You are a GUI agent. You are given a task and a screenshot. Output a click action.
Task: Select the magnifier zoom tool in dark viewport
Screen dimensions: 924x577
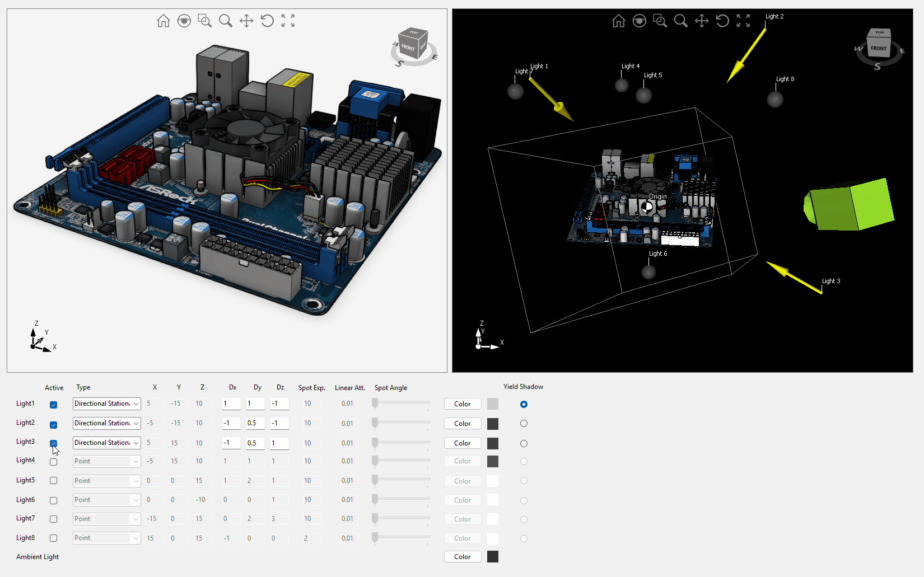pos(681,21)
